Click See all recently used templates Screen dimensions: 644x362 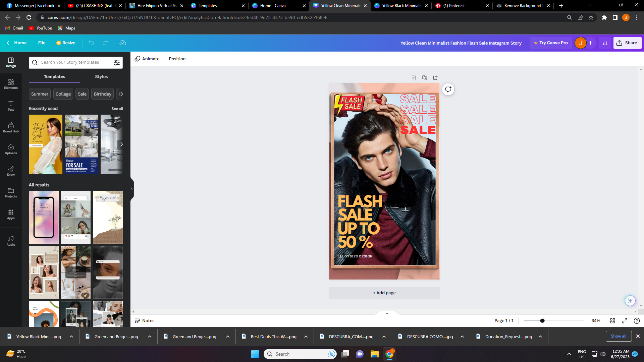coord(117,109)
